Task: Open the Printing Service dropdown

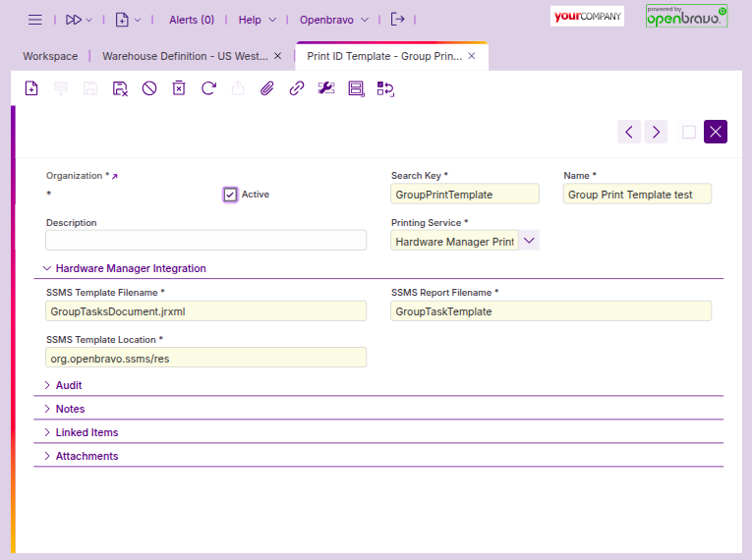Action: (x=529, y=241)
